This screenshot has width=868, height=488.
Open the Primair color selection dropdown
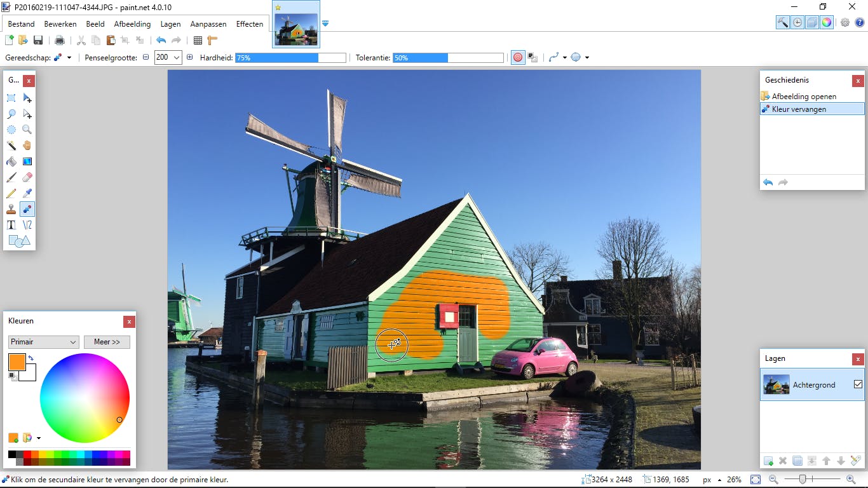[x=43, y=342]
